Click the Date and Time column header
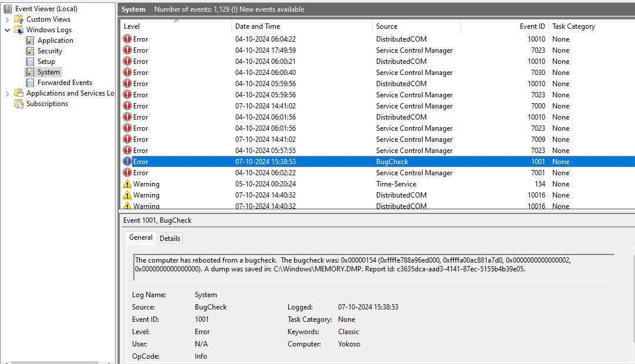This screenshot has height=364, width=635. coord(302,26)
